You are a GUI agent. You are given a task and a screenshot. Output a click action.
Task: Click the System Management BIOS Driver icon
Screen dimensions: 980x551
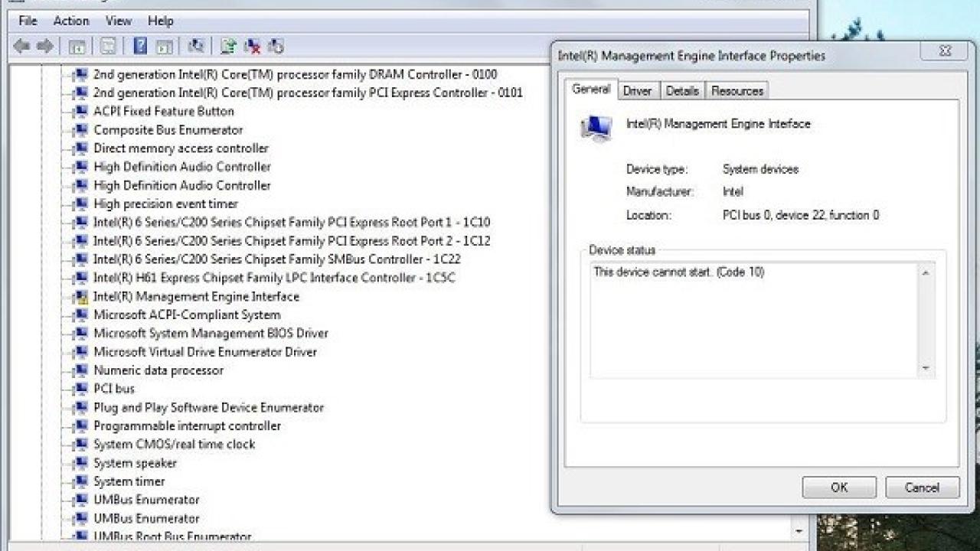coord(80,334)
